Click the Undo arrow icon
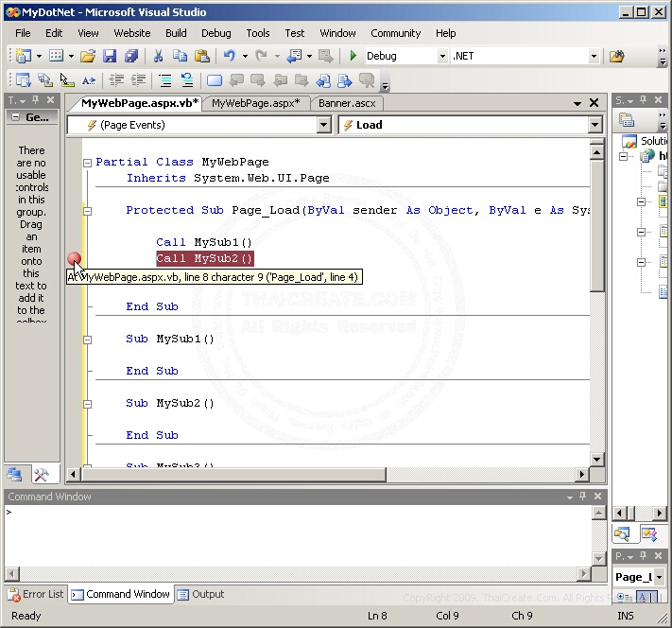 point(230,56)
